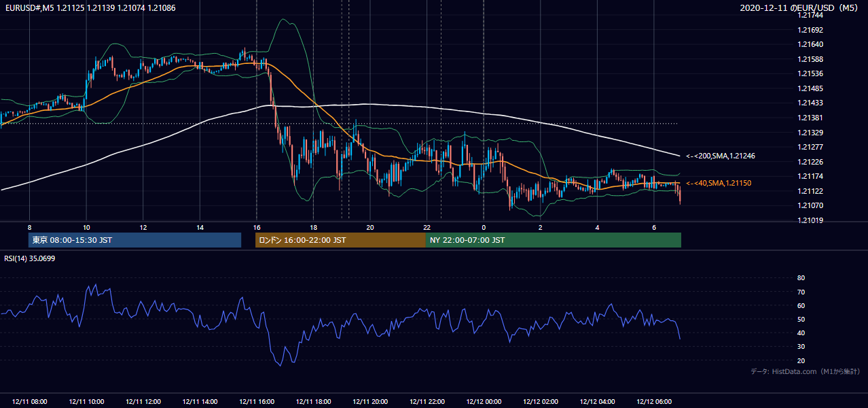Click hour 4 on the chart time axis
Screen dimensions: 868x408
tap(597, 226)
